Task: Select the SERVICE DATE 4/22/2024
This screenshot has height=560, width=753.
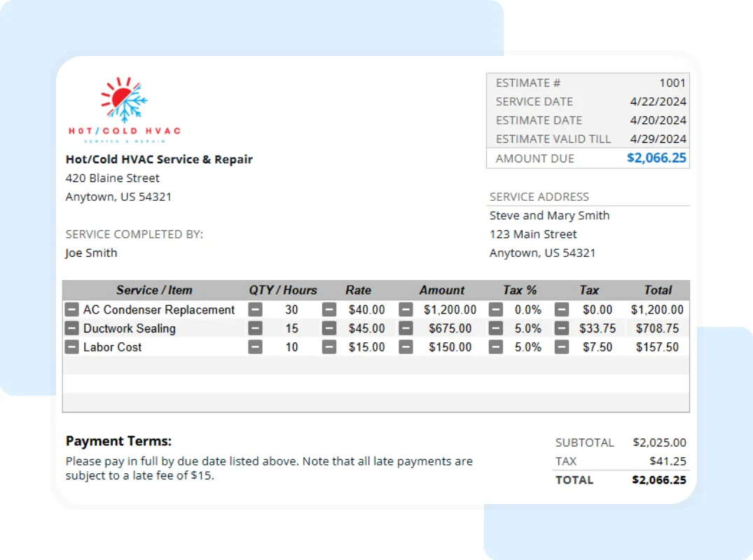Action: tap(657, 101)
